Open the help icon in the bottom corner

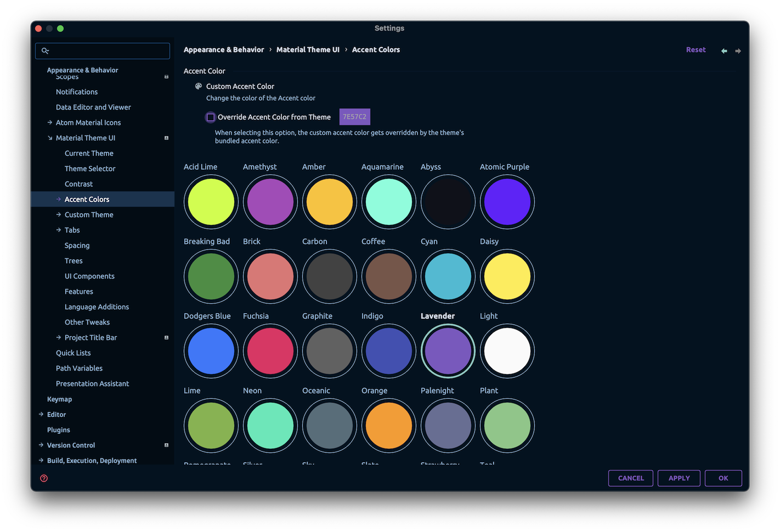point(44,478)
